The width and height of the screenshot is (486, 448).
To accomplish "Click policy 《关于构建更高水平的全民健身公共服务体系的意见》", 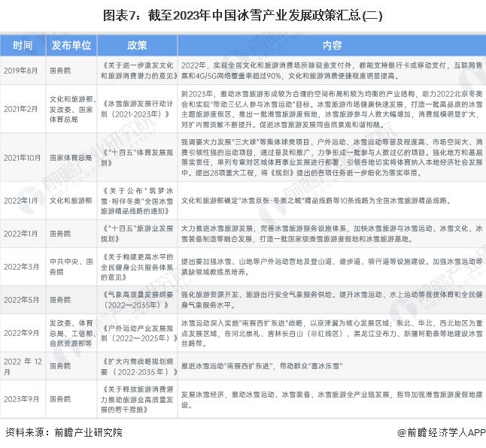I will point(137,267).
